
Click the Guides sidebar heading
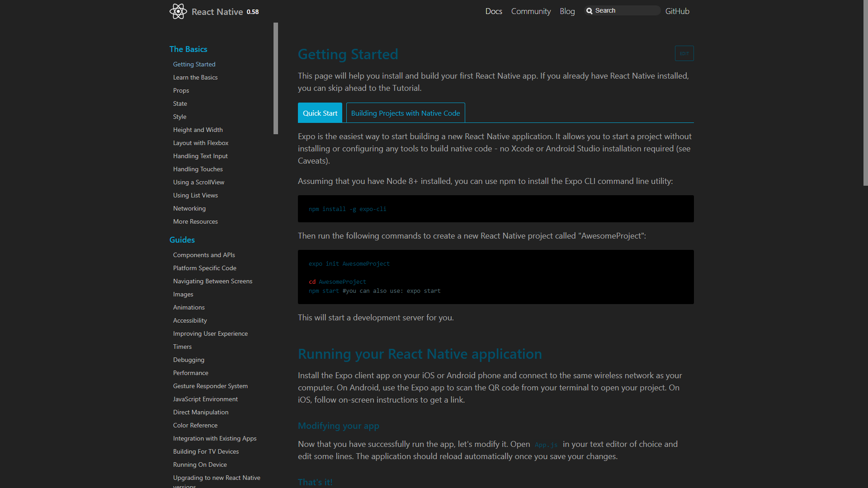[x=182, y=240]
